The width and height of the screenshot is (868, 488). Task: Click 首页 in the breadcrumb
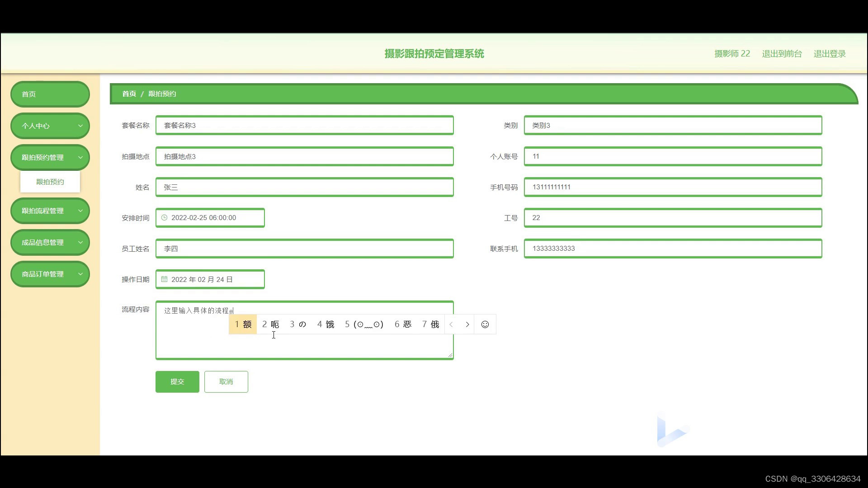pos(129,94)
